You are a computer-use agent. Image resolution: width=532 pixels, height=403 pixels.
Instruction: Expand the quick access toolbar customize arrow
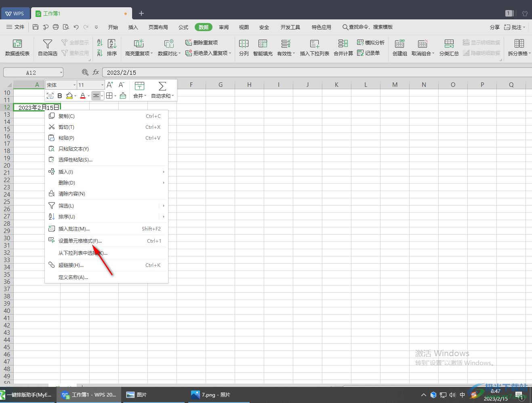pyautogui.click(x=96, y=27)
